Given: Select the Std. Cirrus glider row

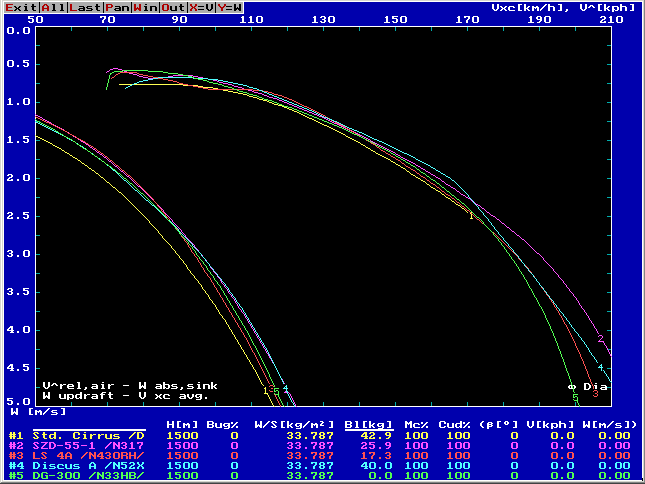Looking at the screenshot, I should click(88, 436).
